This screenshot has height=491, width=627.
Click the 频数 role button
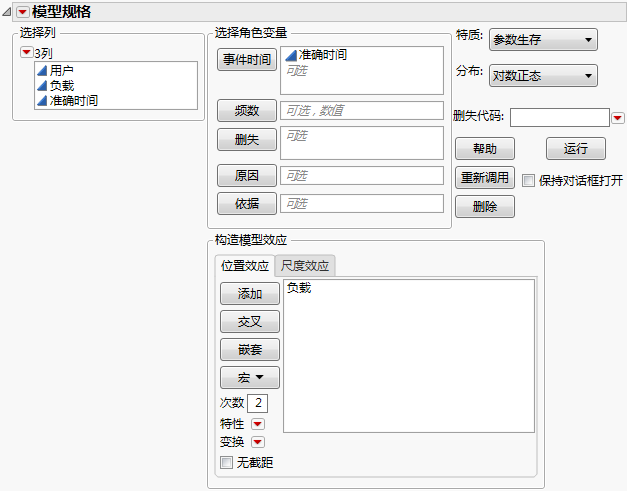tap(247, 110)
